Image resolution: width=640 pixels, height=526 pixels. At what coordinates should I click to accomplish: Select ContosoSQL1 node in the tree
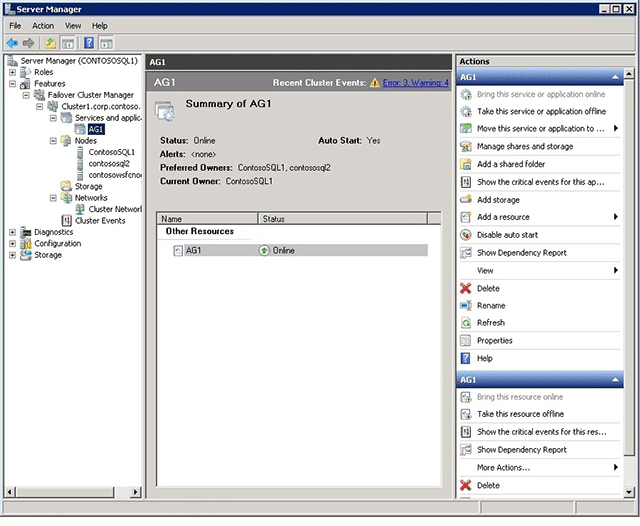click(x=111, y=152)
